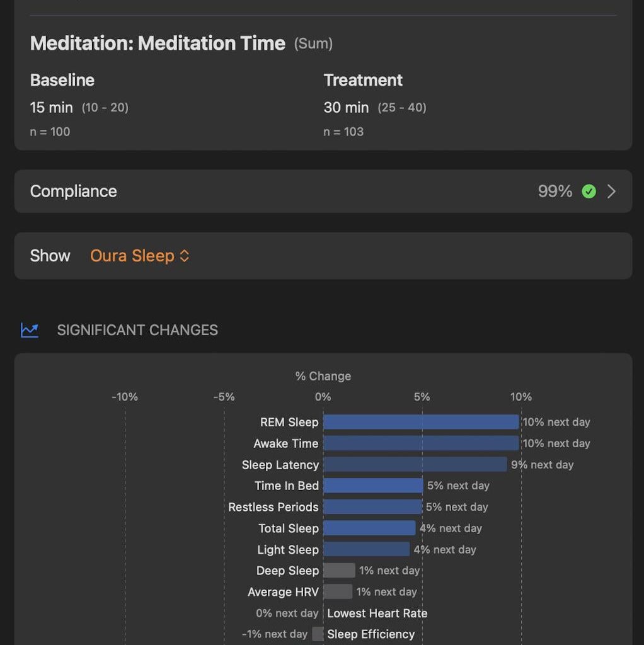
Task: Click the Total Sleep bar
Action: 369,528
